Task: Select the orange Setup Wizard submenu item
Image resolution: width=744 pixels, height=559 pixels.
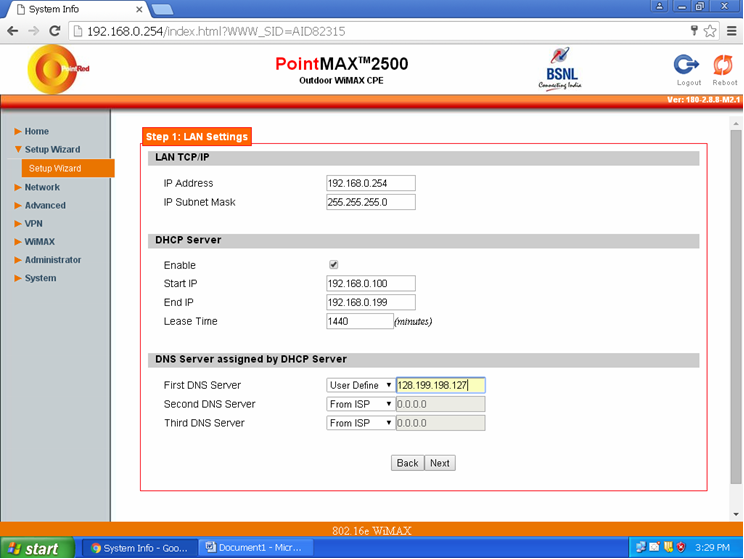Action: tap(68, 168)
